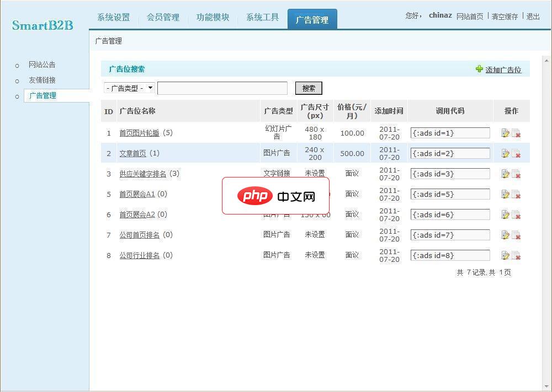Viewport: 552px width, 392px height.
Task: Select the edit icon on 供应关键字排名 row
Action: coord(505,174)
